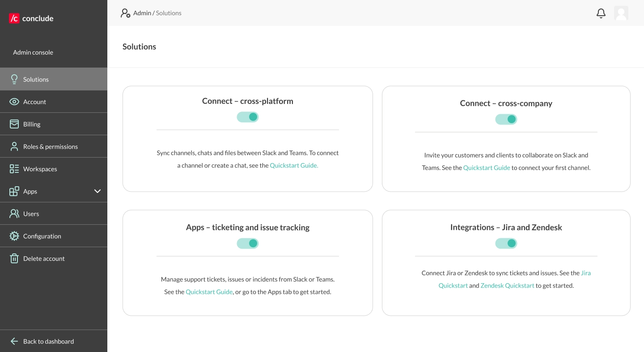
Task: Open Billing via the envelope icon
Action: pos(14,124)
